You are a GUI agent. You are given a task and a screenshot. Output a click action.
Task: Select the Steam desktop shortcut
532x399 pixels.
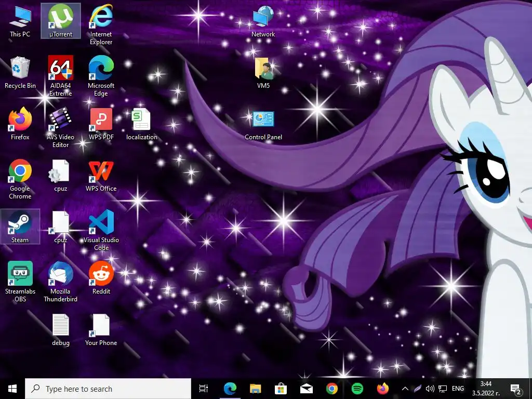(x=20, y=227)
